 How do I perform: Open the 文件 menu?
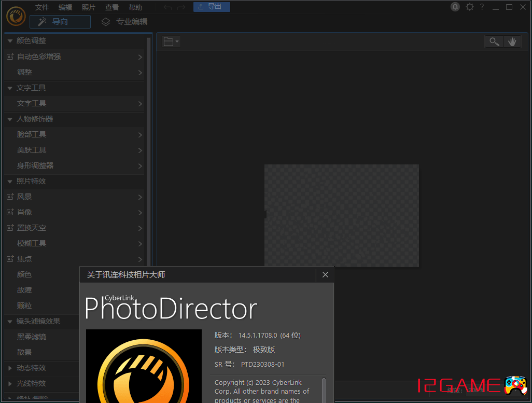42,7
